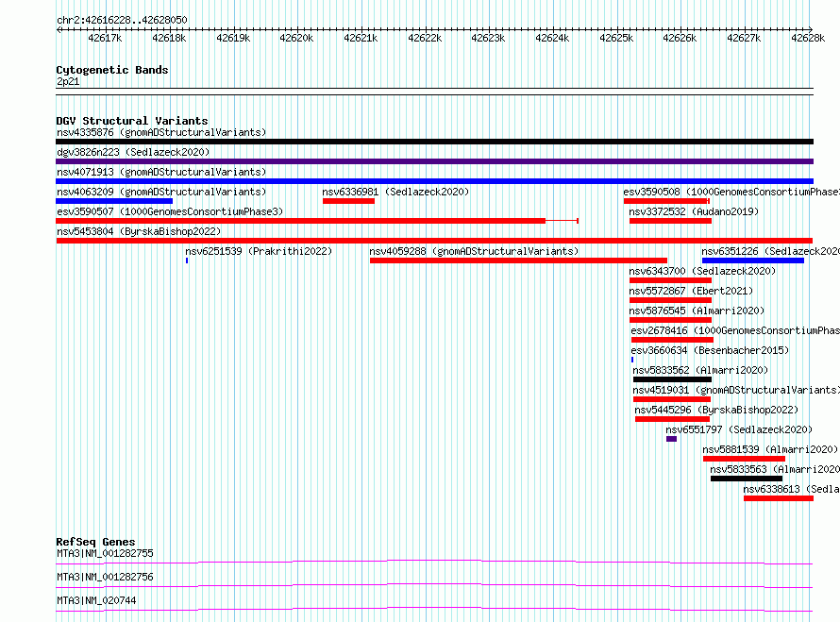Click the 42628k ruler tick label

coord(808,38)
